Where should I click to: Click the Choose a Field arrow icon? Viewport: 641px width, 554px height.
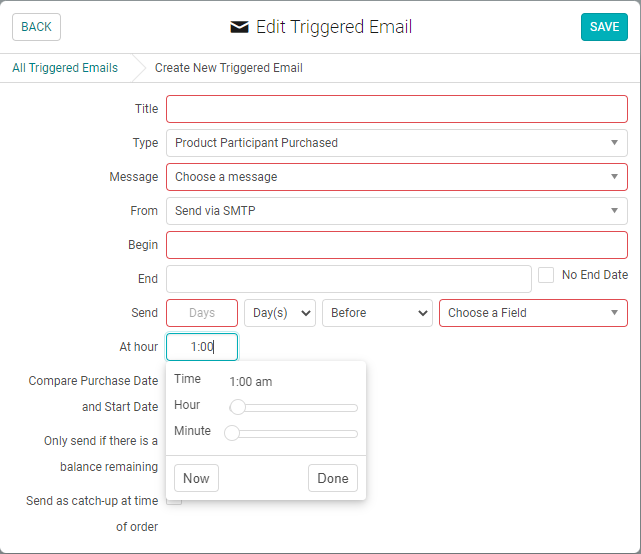pyautogui.click(x=614, y=313)
